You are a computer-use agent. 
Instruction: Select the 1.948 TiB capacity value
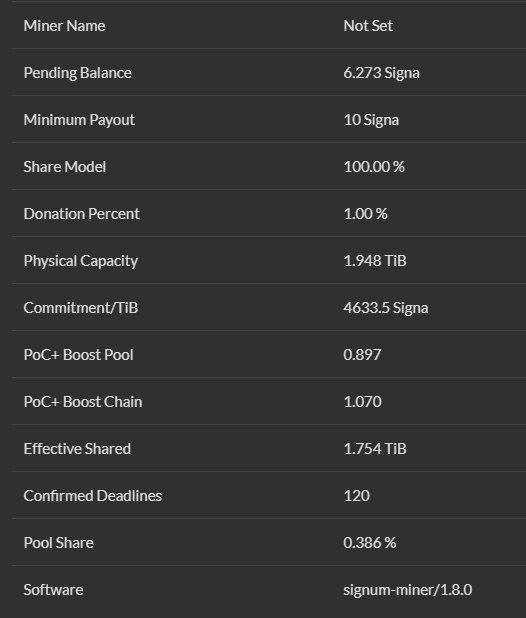pos(375,261)
